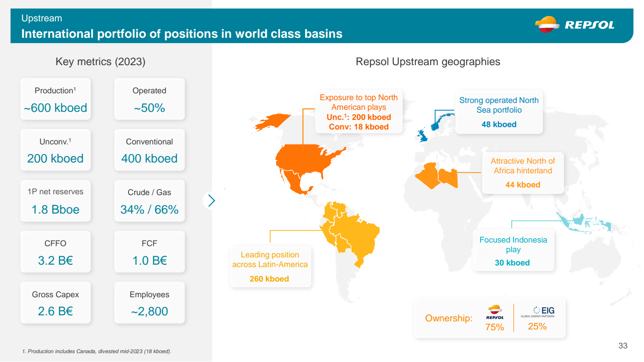Viewport: 644px width, 362px height.
Task: Select the Operated ~50% metric card
Action: pyautogui.click(x=149, y=99)
